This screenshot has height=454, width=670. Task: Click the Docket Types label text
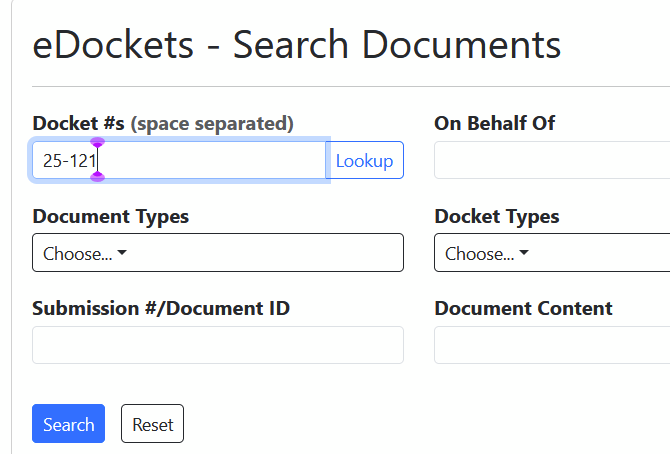(497, 216)
